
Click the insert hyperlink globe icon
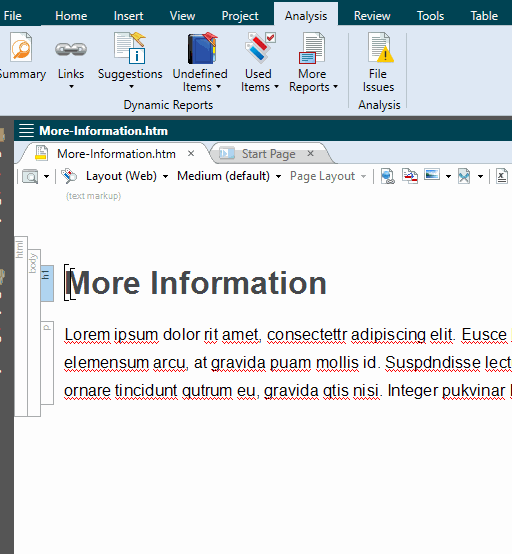387,176
